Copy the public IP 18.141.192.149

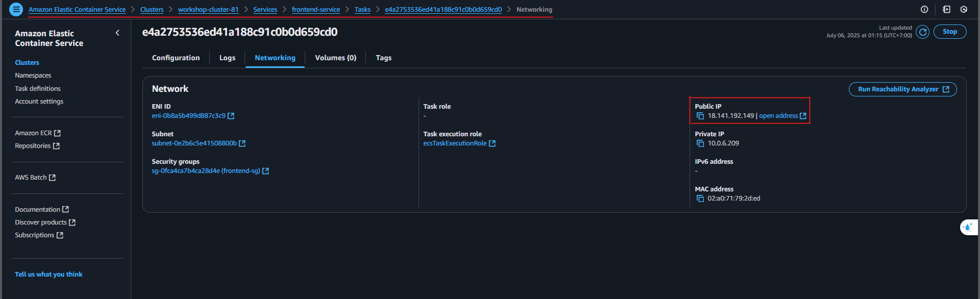click(x=700, y=116)
